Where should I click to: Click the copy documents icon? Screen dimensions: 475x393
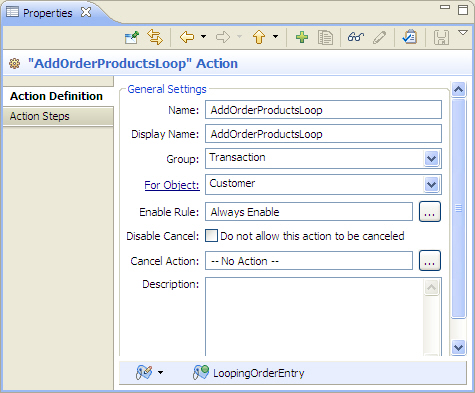coord(325,37)
